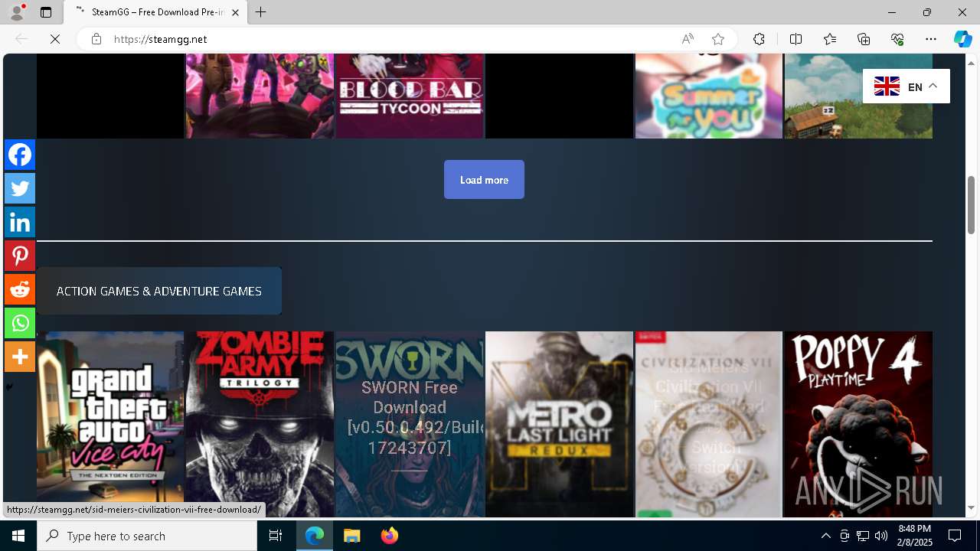The width and height of the screenshot is (980, 551).
Task: Open Zombie Army Trilogy game
Action: pyautogui.click(x=260, y=424)
